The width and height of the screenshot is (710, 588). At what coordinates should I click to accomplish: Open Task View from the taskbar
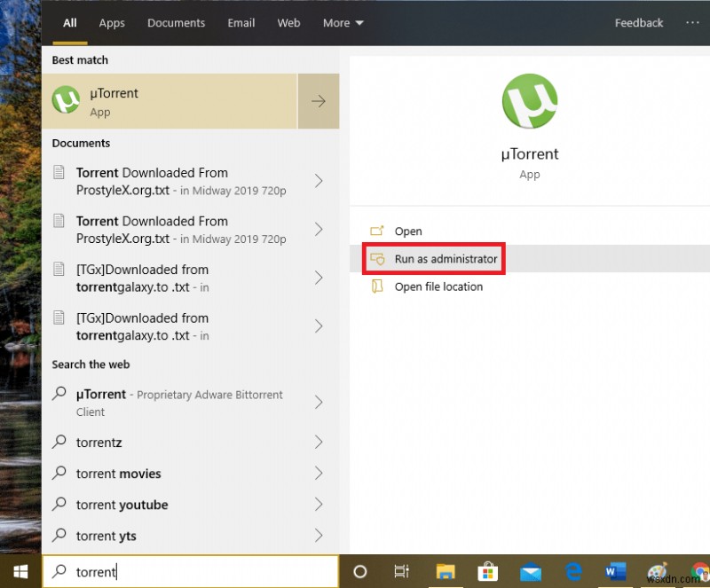coord(402,572)
